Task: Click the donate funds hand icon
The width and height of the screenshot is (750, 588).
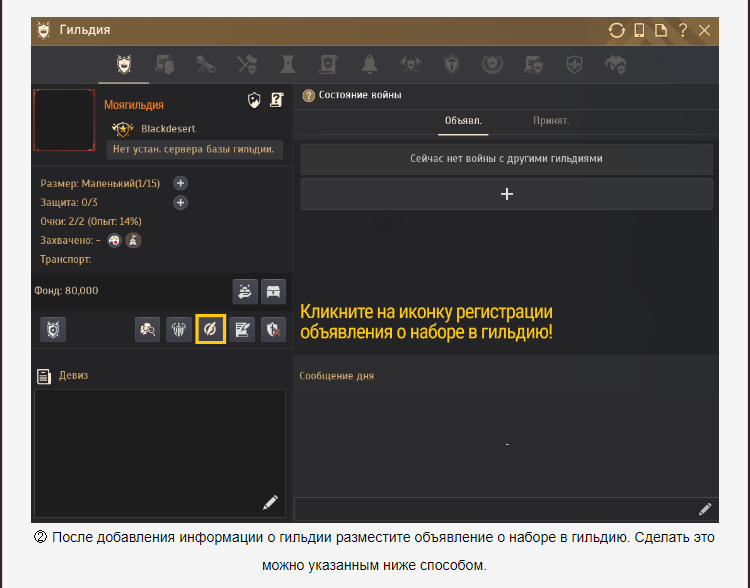Action: (245, 291)
